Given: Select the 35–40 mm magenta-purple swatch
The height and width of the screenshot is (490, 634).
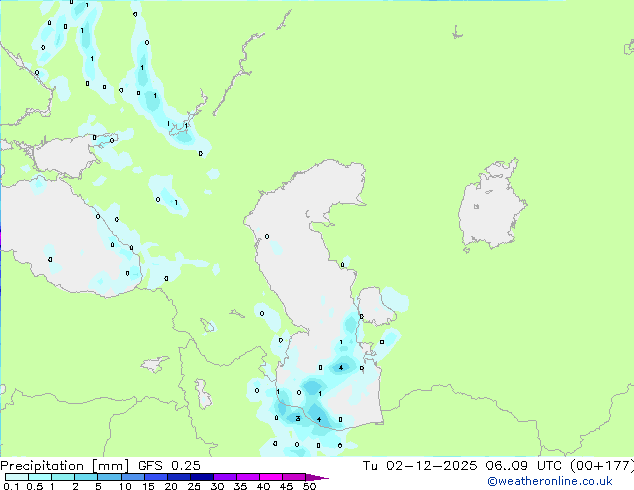Looking at the screenshot, I should [x=247, y=477].
